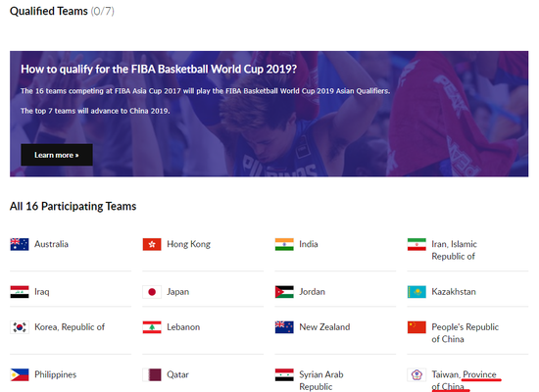Select the Syrian Arab Republic link
539x392 pixels.
321,380
